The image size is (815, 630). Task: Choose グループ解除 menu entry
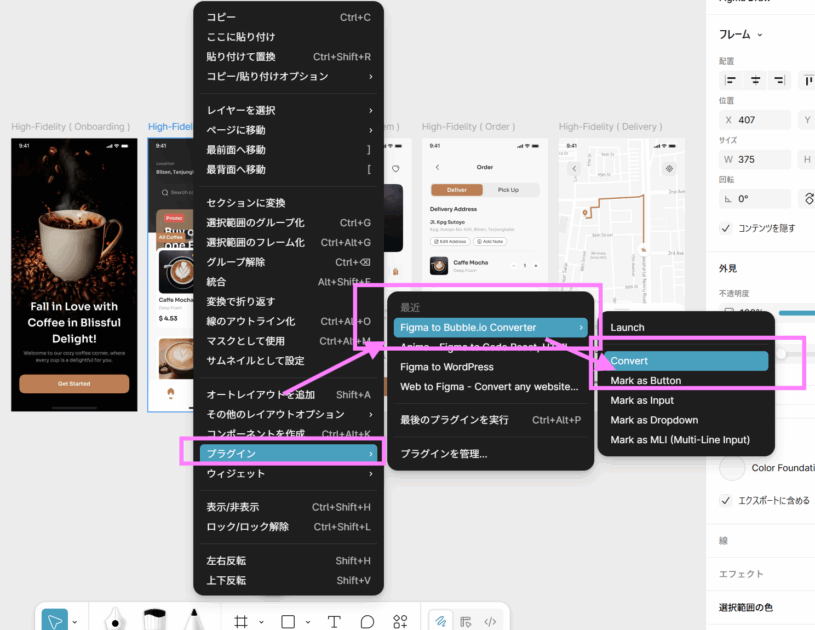[x=288, y=262]
